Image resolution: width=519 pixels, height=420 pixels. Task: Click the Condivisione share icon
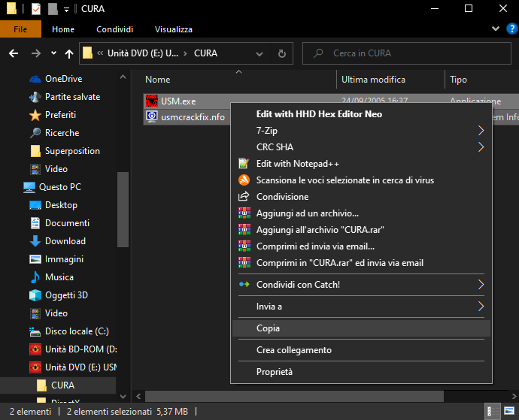tap(244, 196)
